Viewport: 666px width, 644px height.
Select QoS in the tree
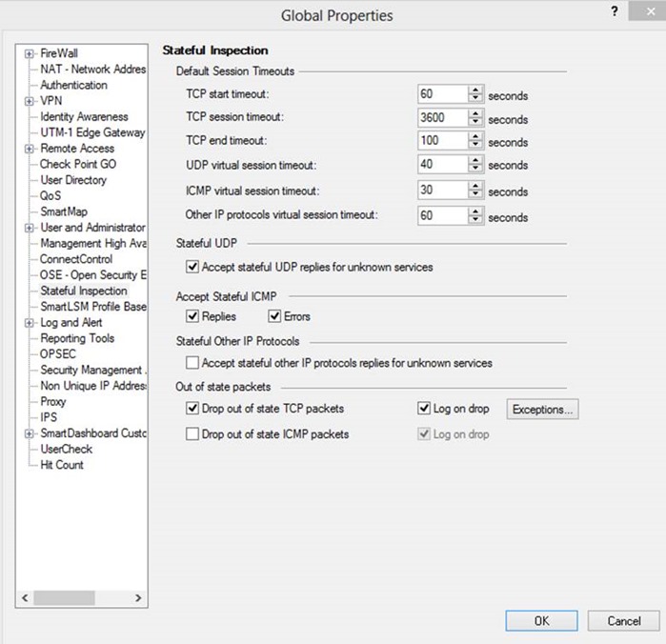[x=50, y=196]
